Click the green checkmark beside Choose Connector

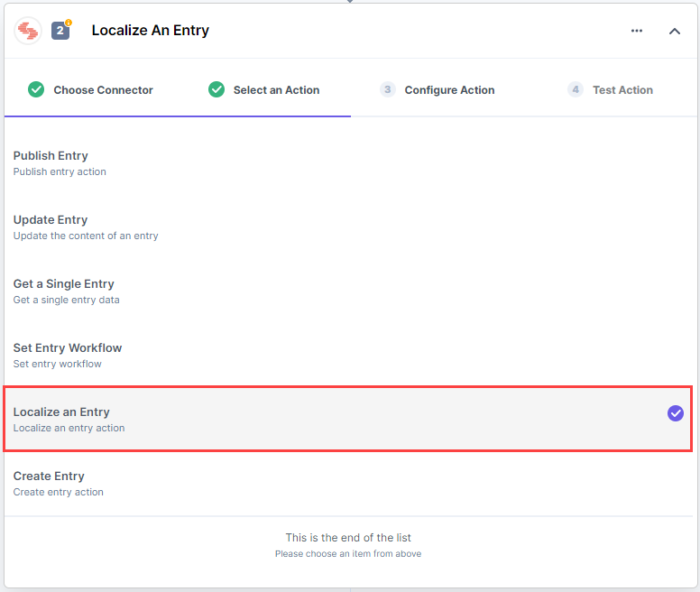(36, 89)
